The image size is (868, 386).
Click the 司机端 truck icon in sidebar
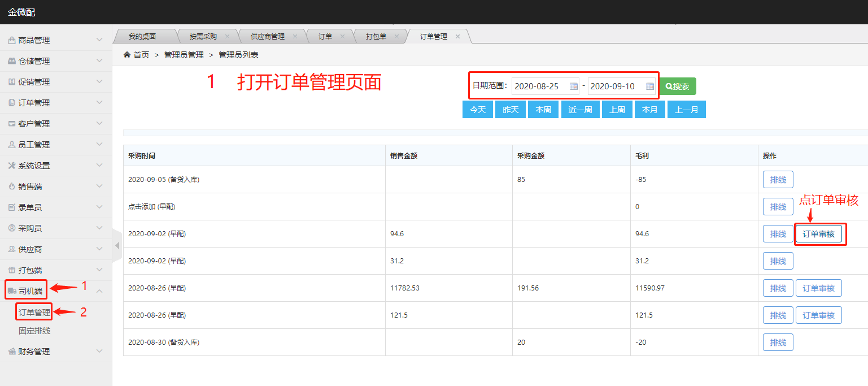pos(12,291)
